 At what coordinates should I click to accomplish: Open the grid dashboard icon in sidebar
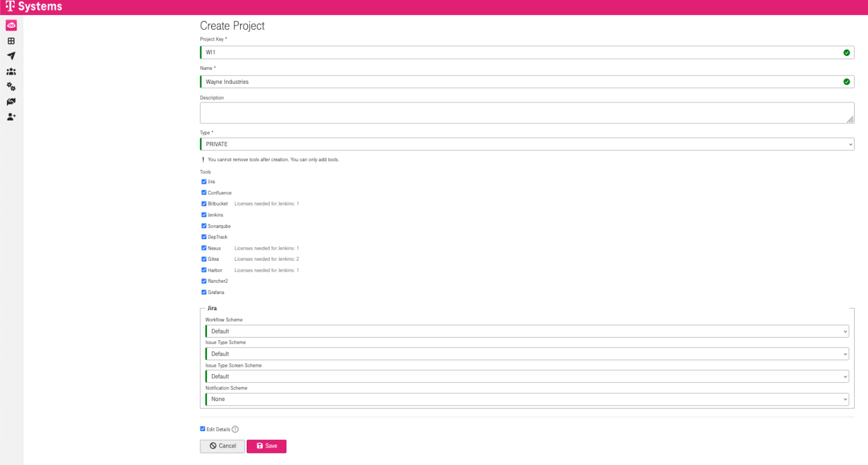pyautogui.click(x=11, y=41)
